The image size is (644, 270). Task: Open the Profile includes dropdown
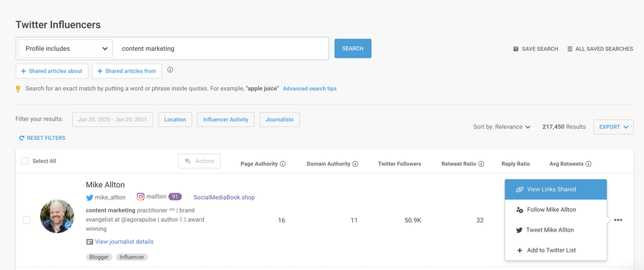coord(65,48)
